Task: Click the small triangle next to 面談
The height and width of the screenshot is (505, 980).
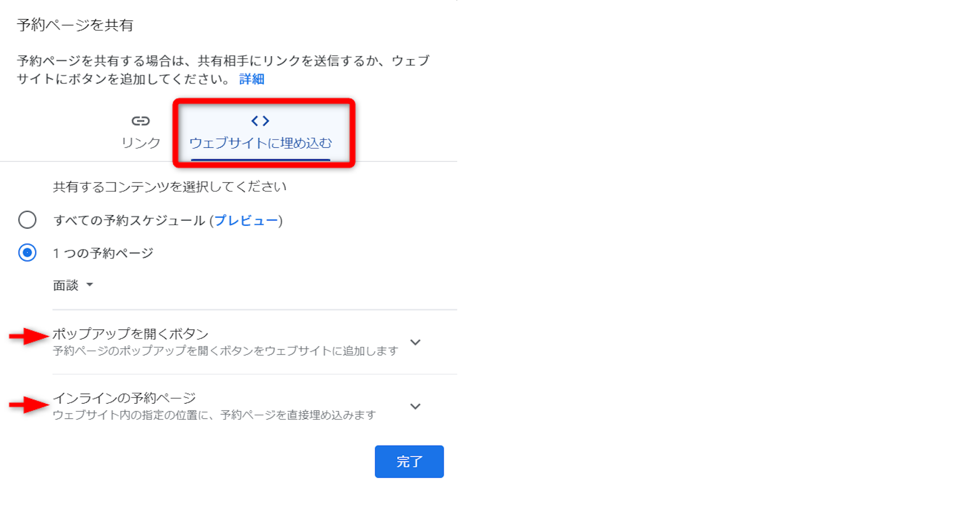Action: tap(89, 285)
